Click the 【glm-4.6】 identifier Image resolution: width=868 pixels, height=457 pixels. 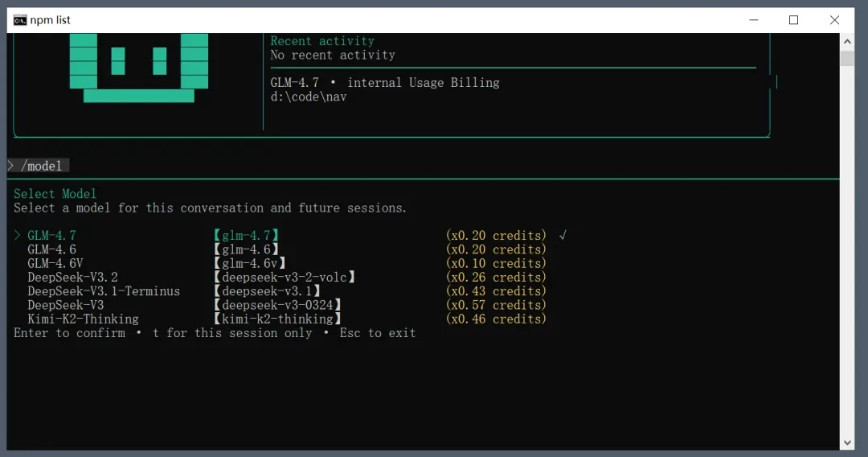pyautogui.click(x=247, y=249)
